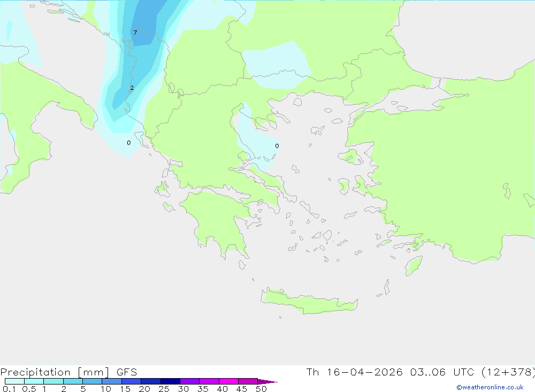
Task: Select the 30–35 mm purple legend swatch
Action: click(x=190, y=381)
